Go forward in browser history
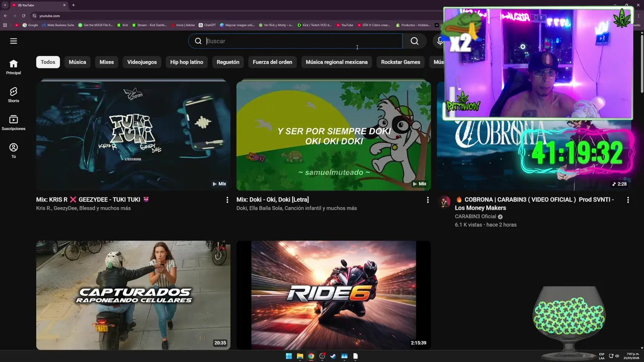Screen dimensions: 644x362 click(15, 16)
